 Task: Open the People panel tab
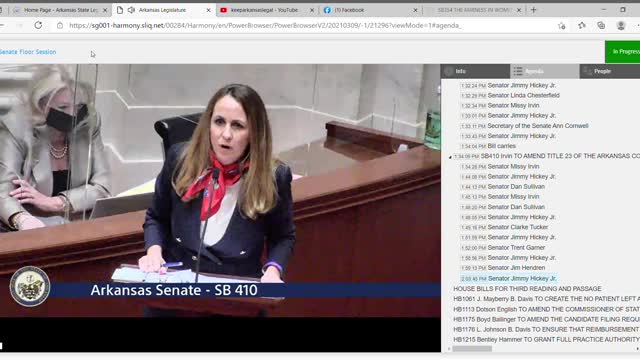pos(610,71)
